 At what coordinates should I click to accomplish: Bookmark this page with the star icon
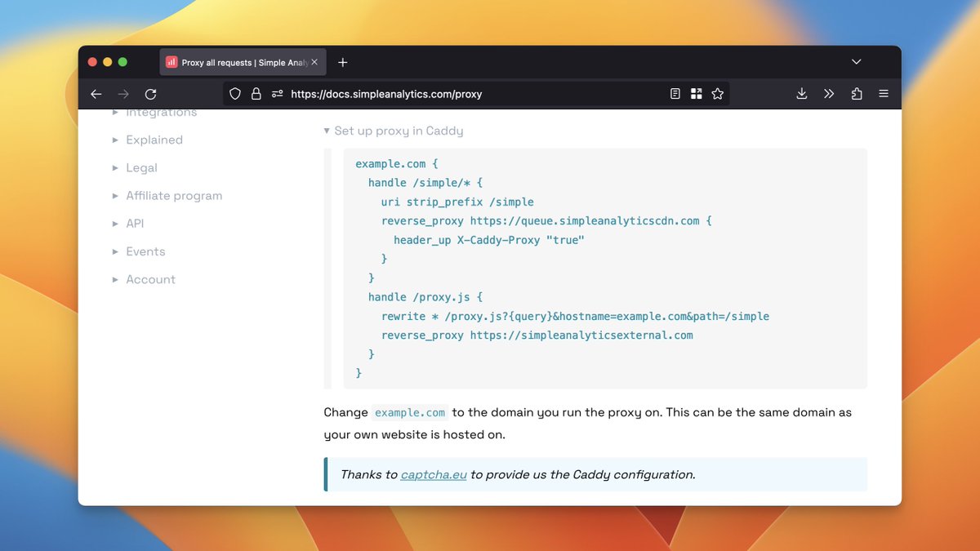[718, 94]
